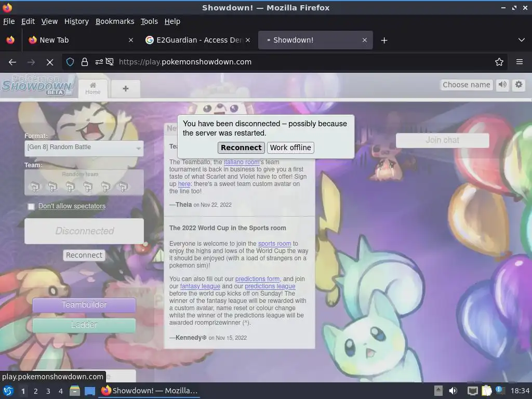532x399 pixels.
Task: Open a new browser tab with plus
Action: tap(384, 41)
